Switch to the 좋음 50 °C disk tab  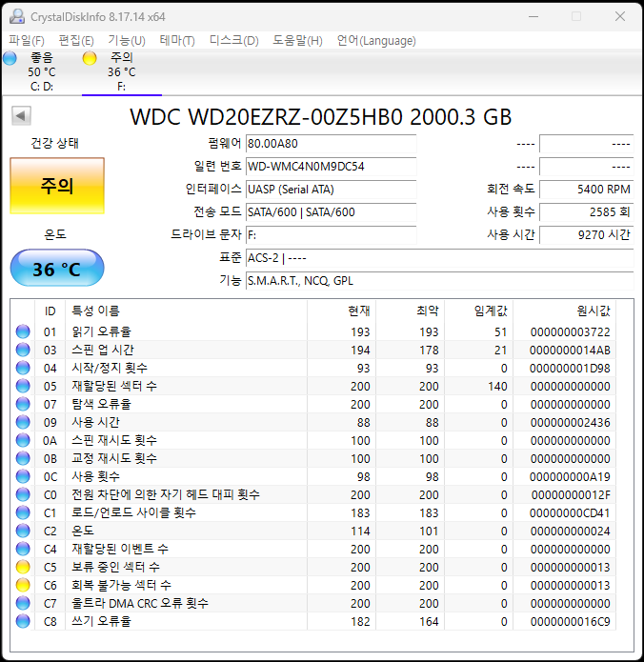point(42,71)
